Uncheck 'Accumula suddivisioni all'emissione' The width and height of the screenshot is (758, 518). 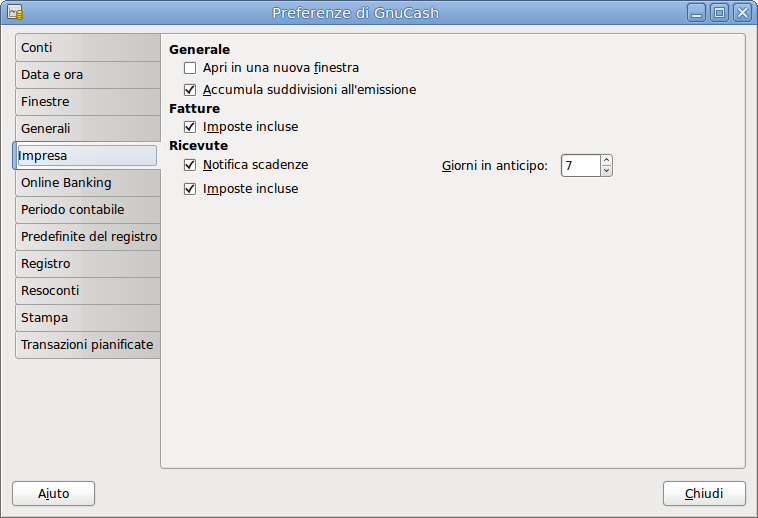190,90
